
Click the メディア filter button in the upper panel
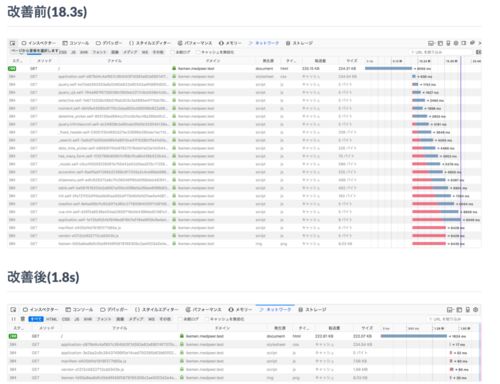(x=130, y=52)
